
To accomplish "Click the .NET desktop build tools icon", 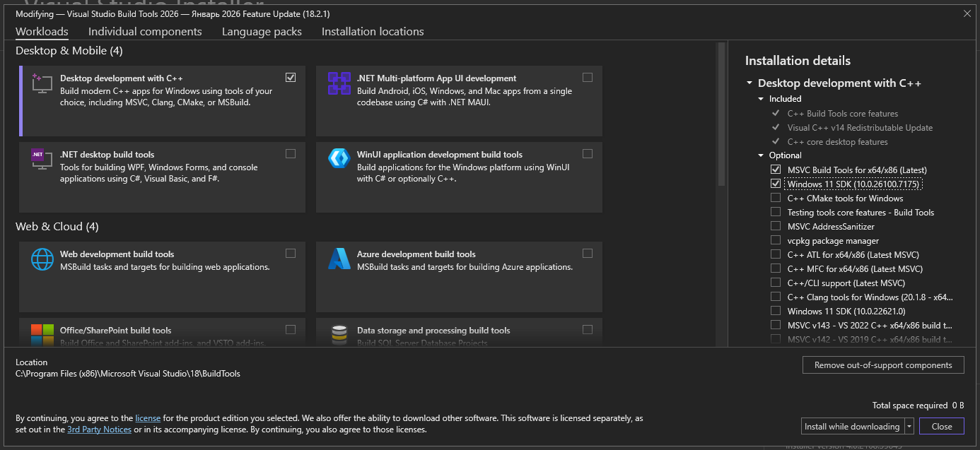I will (x=42, y=159).
